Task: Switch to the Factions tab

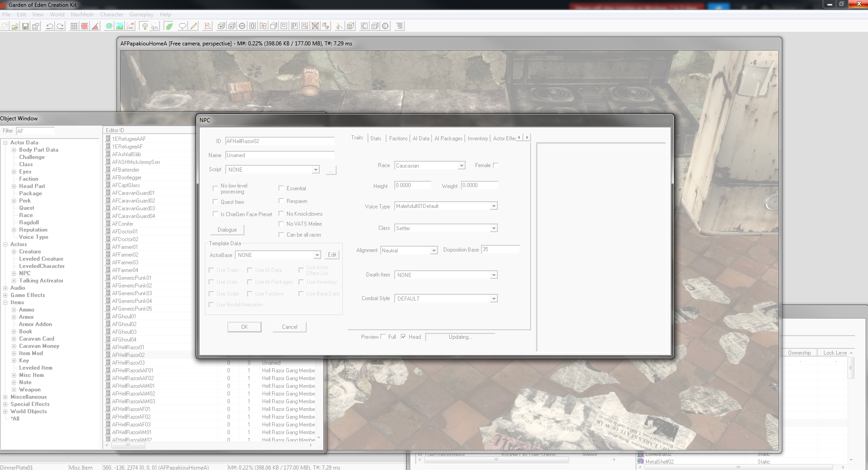Action: click(x=398, y=139)
